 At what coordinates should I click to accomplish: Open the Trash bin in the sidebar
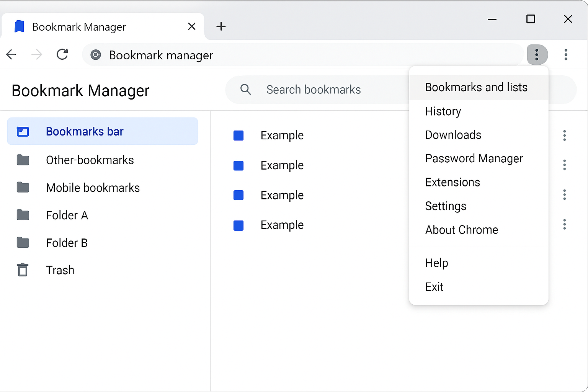[x=60, y=270]
